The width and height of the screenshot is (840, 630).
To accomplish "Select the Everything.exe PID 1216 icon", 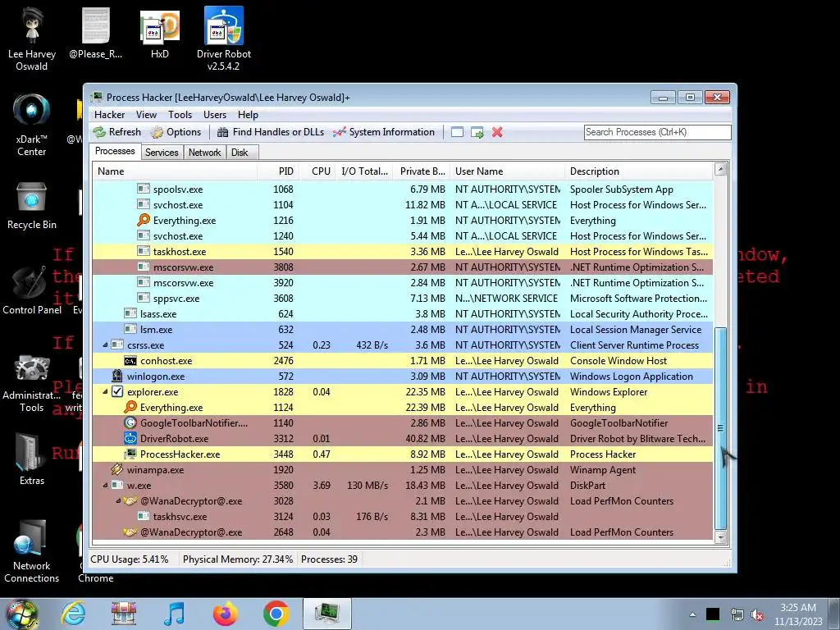I will [143, 220].
